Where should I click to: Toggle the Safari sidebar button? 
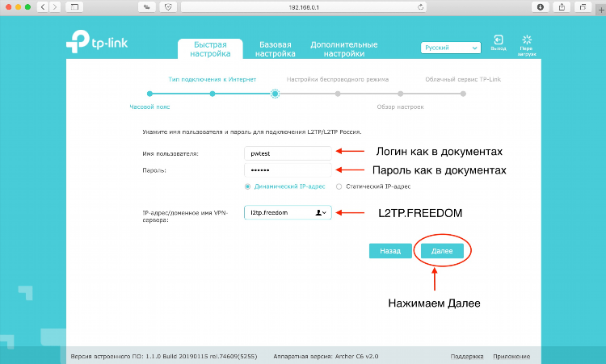(74, 7)
